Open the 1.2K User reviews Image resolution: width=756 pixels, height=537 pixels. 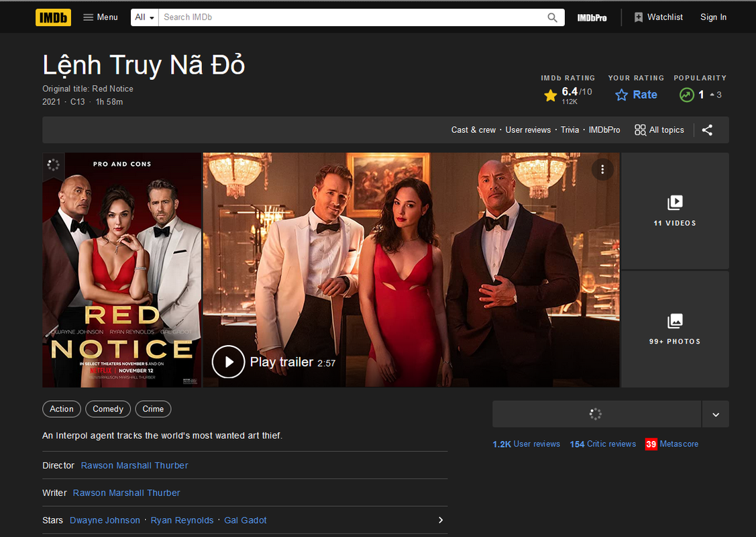(x=526, y=444)
